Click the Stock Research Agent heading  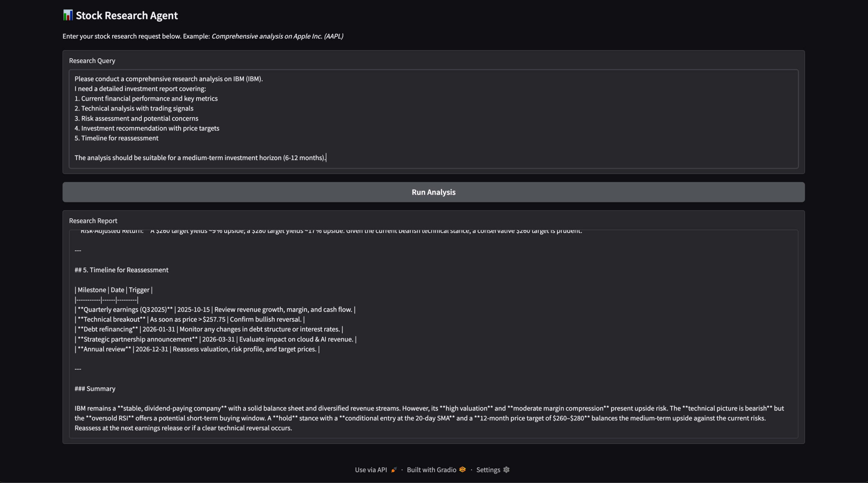click(126, 15)
